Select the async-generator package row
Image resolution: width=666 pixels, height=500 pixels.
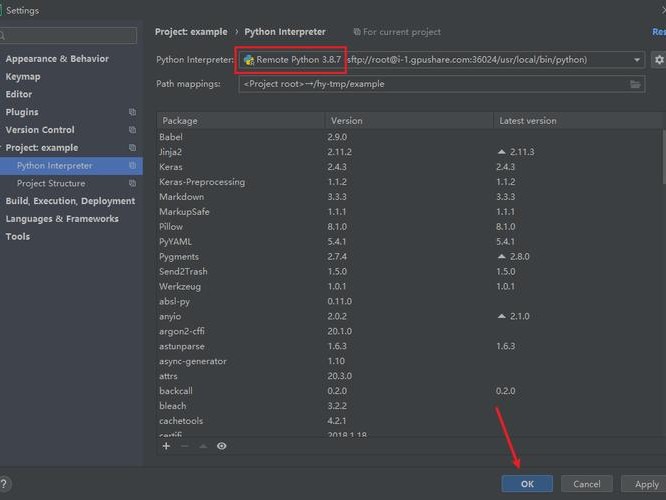coord(409,361)
